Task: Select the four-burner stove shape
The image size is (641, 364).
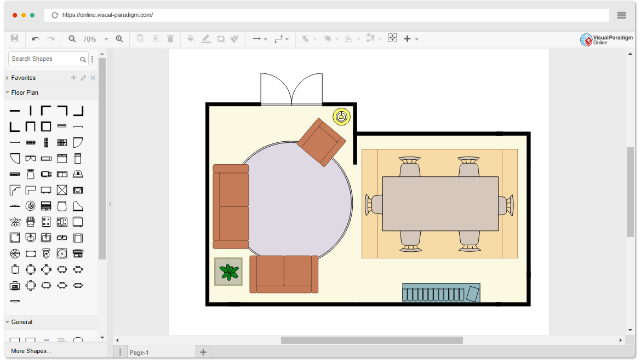Action: point(46,222)
